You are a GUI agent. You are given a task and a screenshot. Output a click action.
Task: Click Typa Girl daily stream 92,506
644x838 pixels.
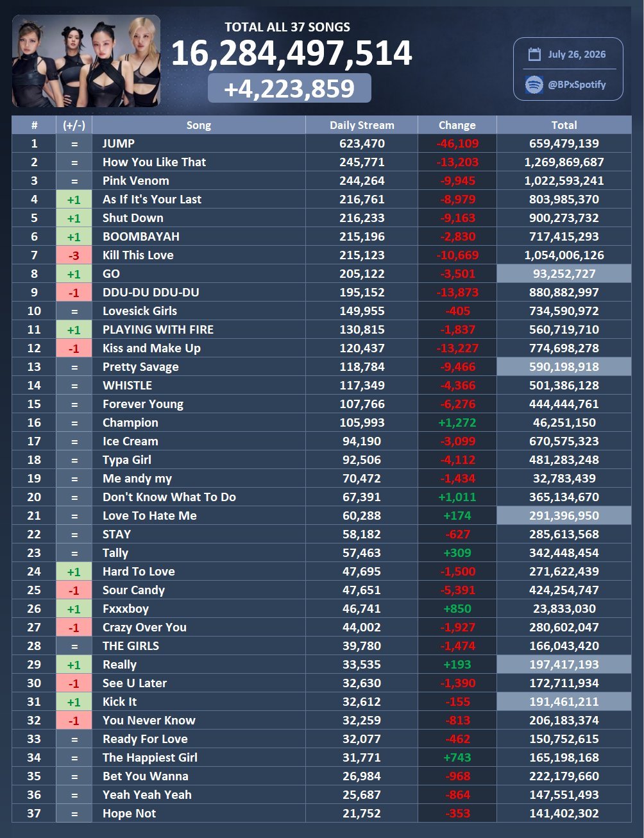pyautogui.click(x=362, y=460)
